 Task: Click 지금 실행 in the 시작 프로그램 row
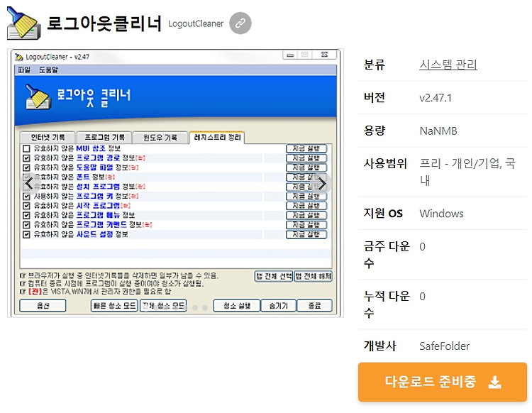point(306,206)
